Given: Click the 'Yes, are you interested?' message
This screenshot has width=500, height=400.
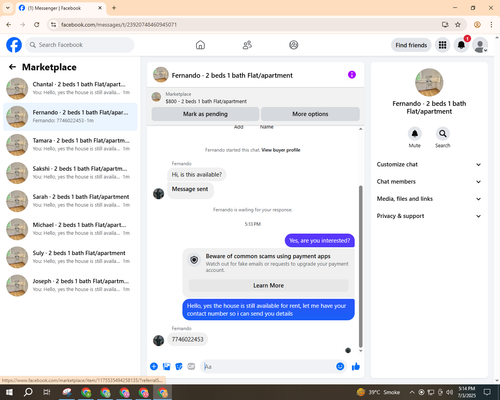Looking at the screenshot, I should pos(320,241).
